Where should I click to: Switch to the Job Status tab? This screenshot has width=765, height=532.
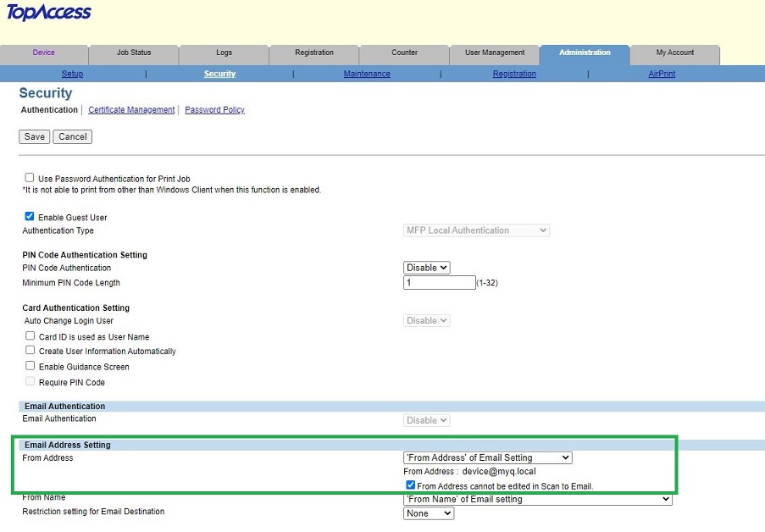pyautogui.click(x=133, y=54)
